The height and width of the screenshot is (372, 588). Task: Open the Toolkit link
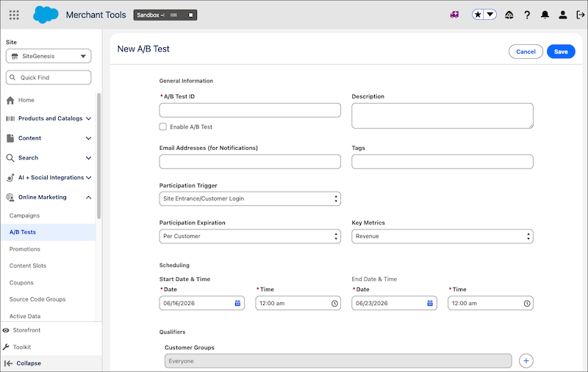(x=22, y=347)
